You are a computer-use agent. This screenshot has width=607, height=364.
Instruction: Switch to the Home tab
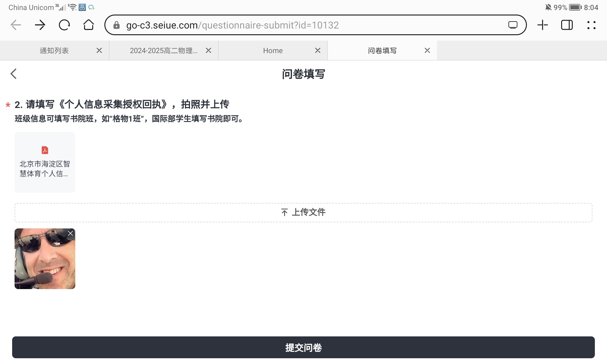[273, 51]
